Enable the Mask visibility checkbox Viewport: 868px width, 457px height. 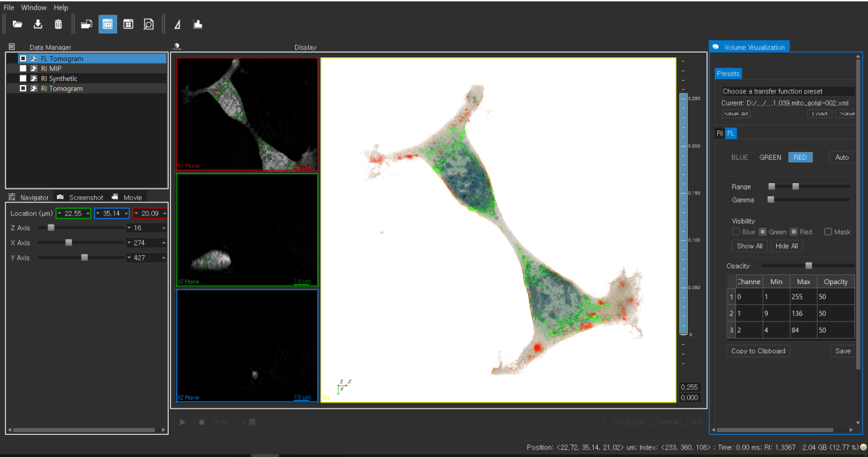pyautogui.click(x=827, y=232)
